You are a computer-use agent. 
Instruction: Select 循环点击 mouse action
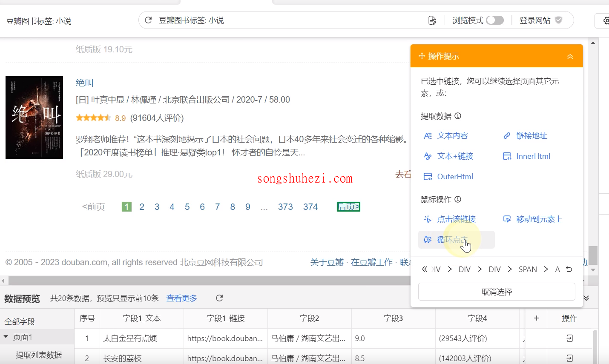456,240
